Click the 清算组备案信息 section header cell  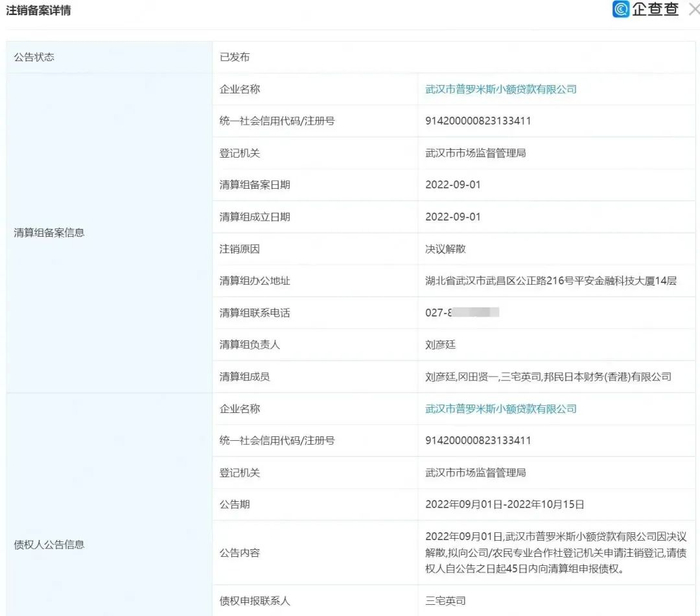(x=49, y=233)
